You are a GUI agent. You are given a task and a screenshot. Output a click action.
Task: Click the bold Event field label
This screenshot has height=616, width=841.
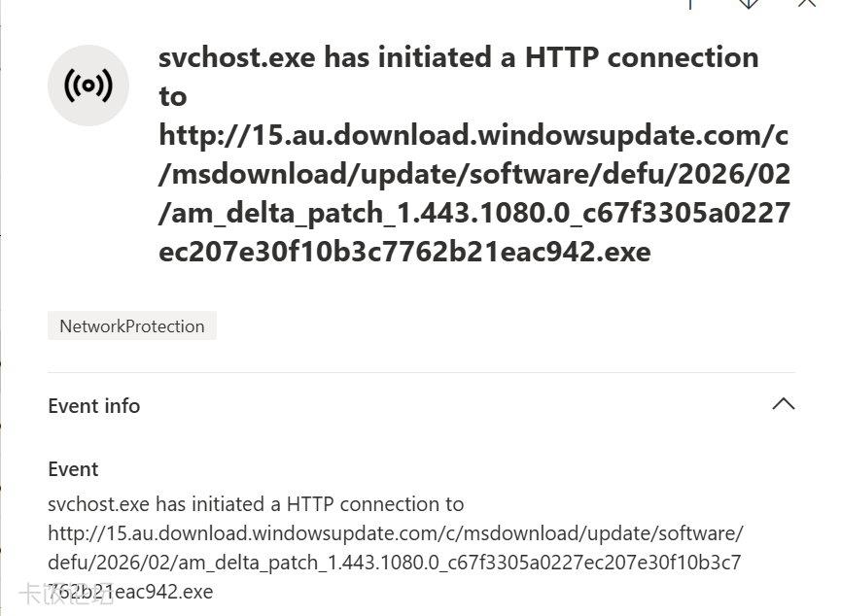pos(73,469)
